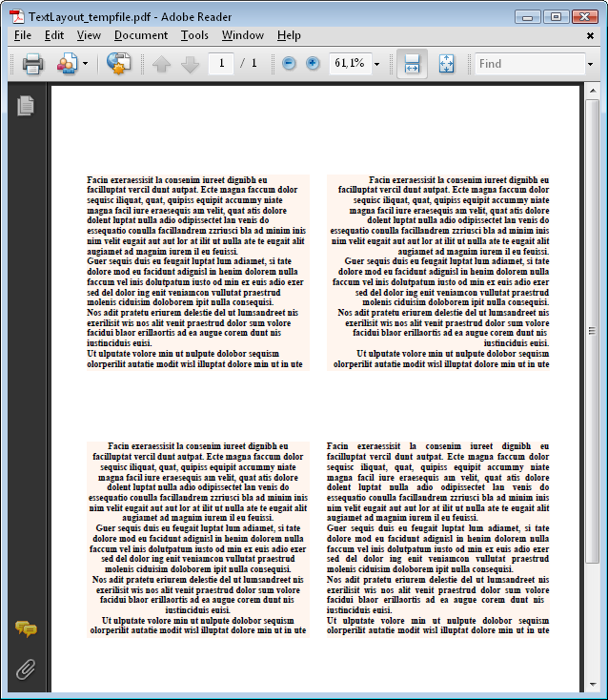
Task: Open the Help menu
Action: coord(289,35)
